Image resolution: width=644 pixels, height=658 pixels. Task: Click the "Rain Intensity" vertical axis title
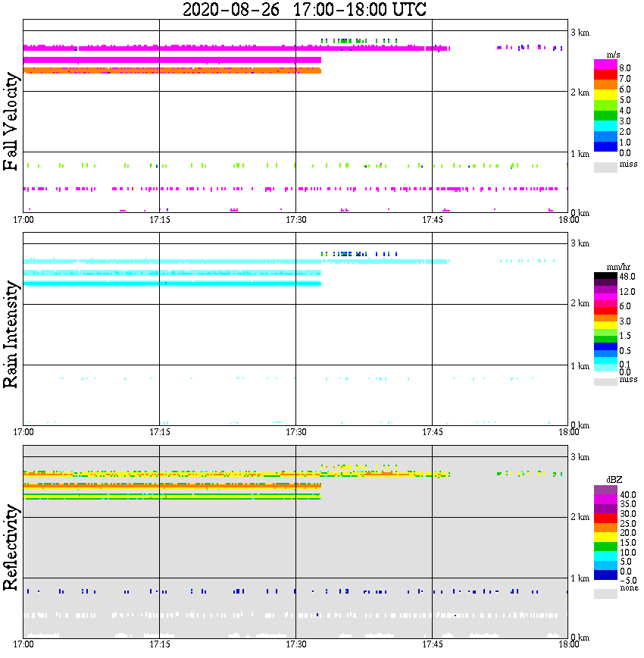pyautogui.click(x=11, y=334)
